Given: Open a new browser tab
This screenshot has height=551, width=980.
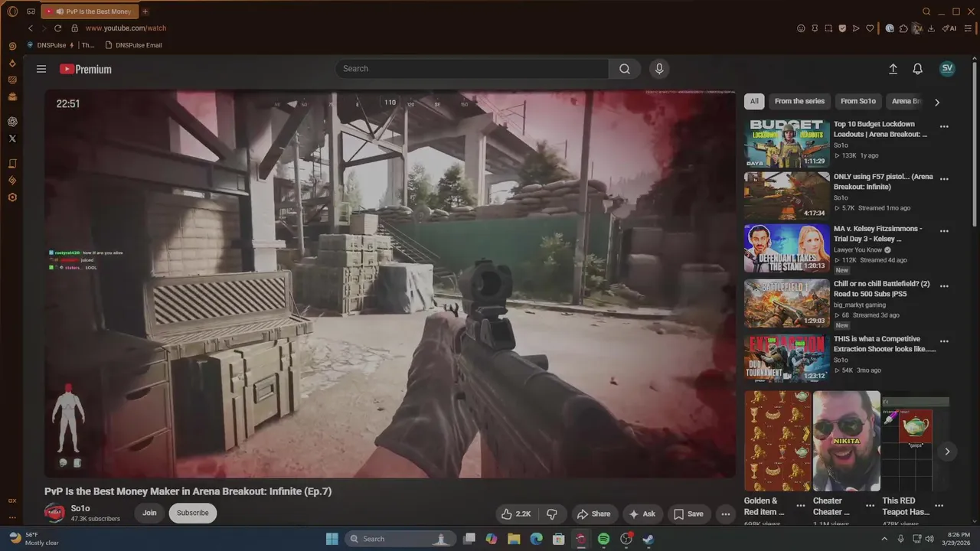Looking at the screenshot, I should coord(145,11).
